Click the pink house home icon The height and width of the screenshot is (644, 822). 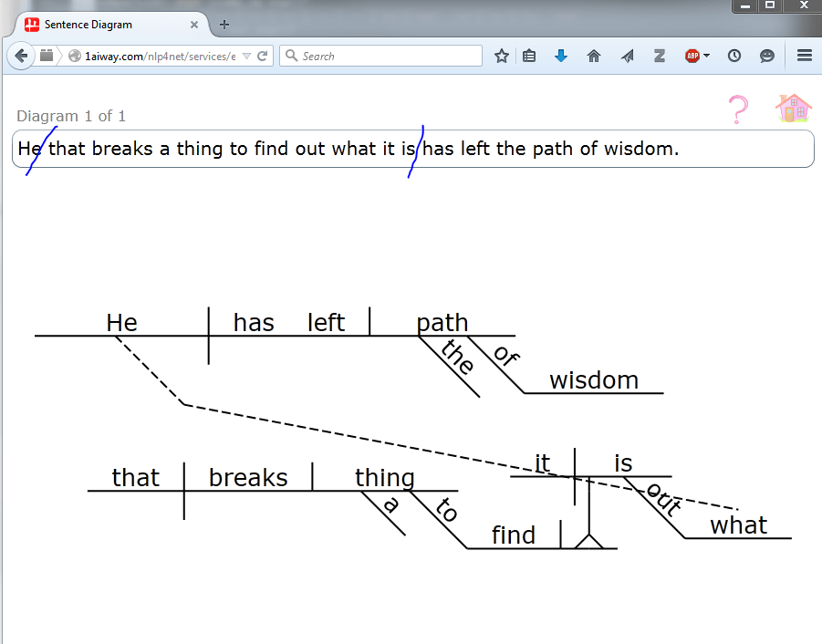[793, 108]
